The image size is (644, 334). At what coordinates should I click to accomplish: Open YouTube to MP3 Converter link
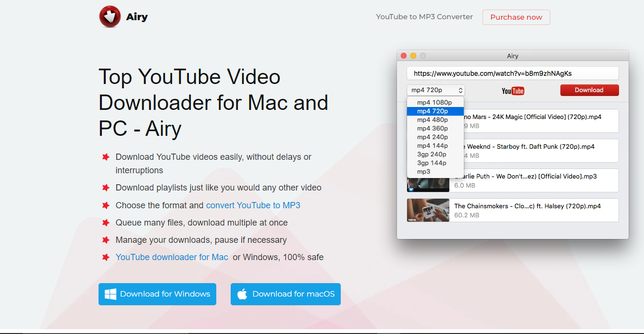[x=424, y=17]
